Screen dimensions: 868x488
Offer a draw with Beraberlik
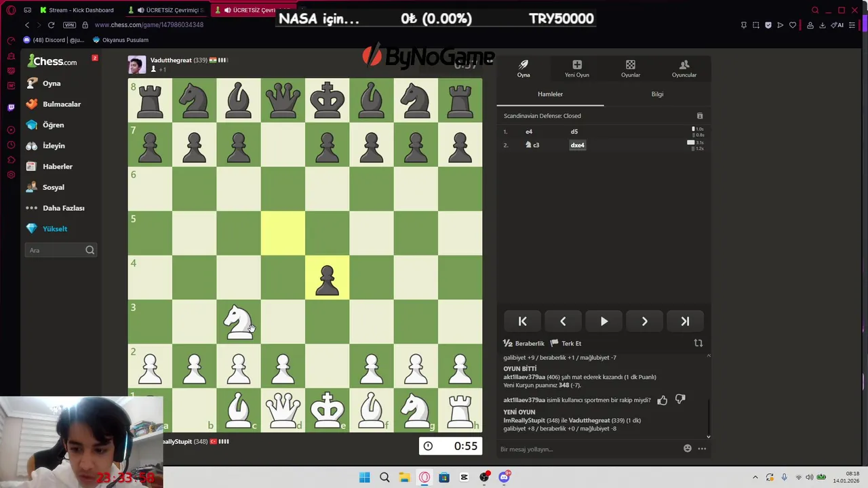(x=524, y=344)
